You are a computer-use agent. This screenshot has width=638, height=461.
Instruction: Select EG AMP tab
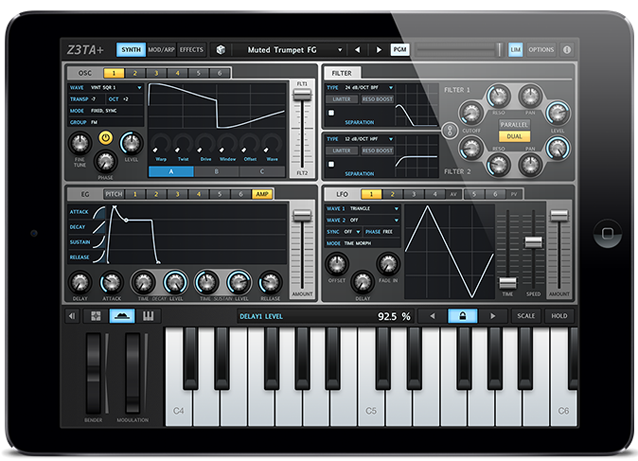tap(262, 194)
